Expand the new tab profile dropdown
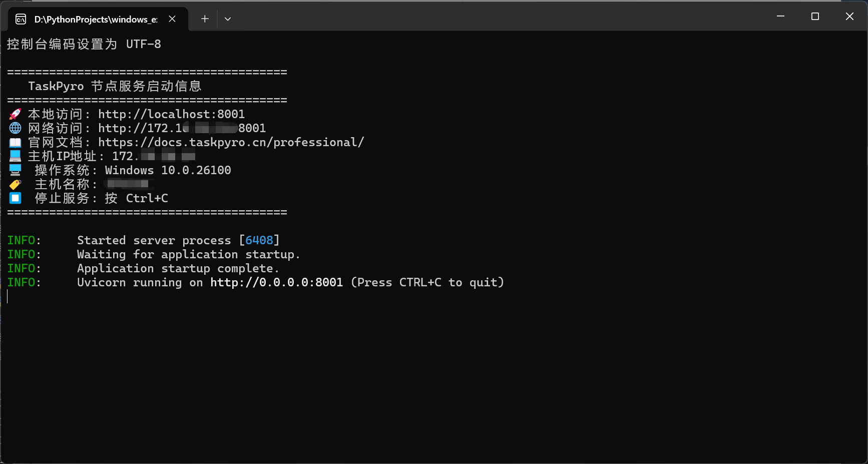Screen dimensions: 868x464 click(228, 19)
